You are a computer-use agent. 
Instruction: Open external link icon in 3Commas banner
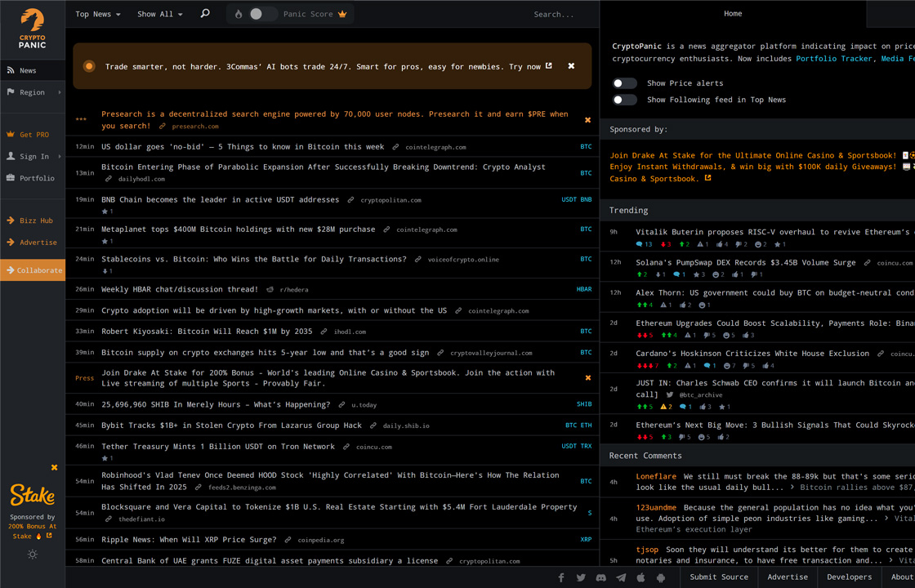pyautogui.click(x=548, y=66)
